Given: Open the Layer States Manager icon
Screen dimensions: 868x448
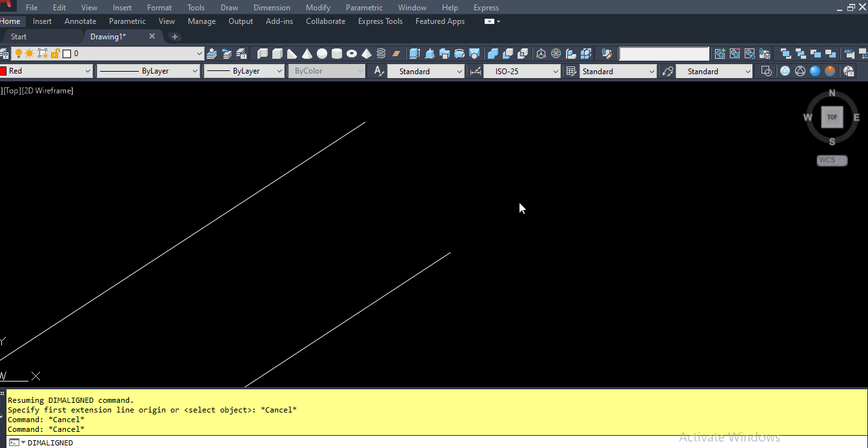Looking at the screenshot, I should 241,54.
